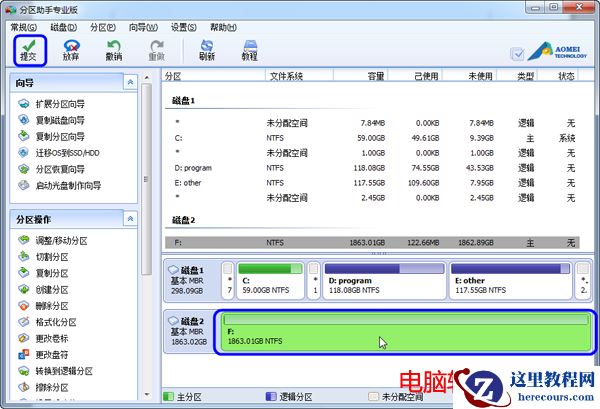
Task: Collapse the 分区操作 panel
Action: pos(130,219)
